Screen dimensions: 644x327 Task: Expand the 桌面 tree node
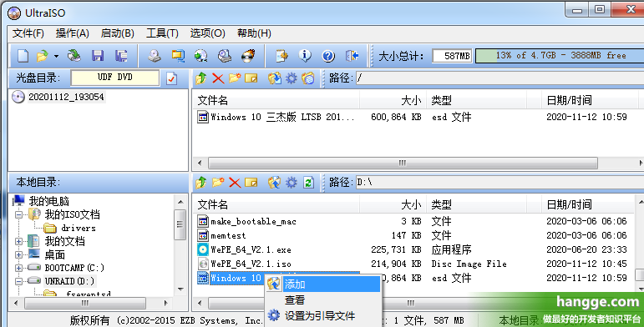coord(19,254)
